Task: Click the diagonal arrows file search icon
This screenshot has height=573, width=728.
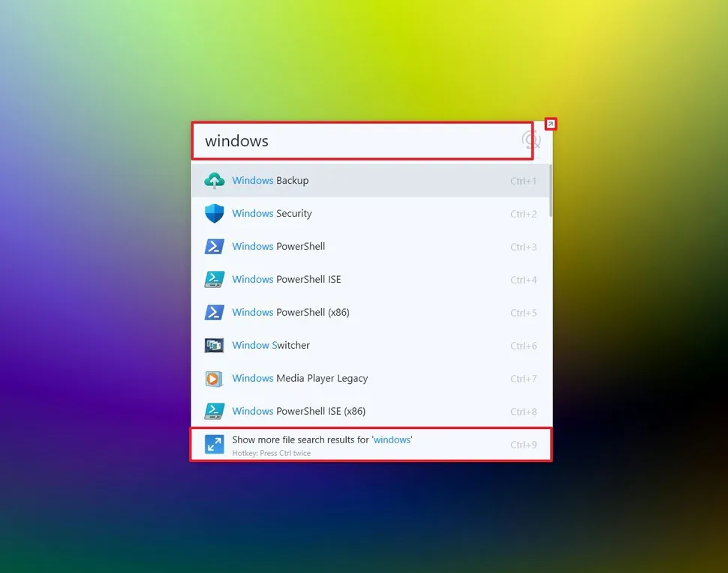Action: [214, 444]
